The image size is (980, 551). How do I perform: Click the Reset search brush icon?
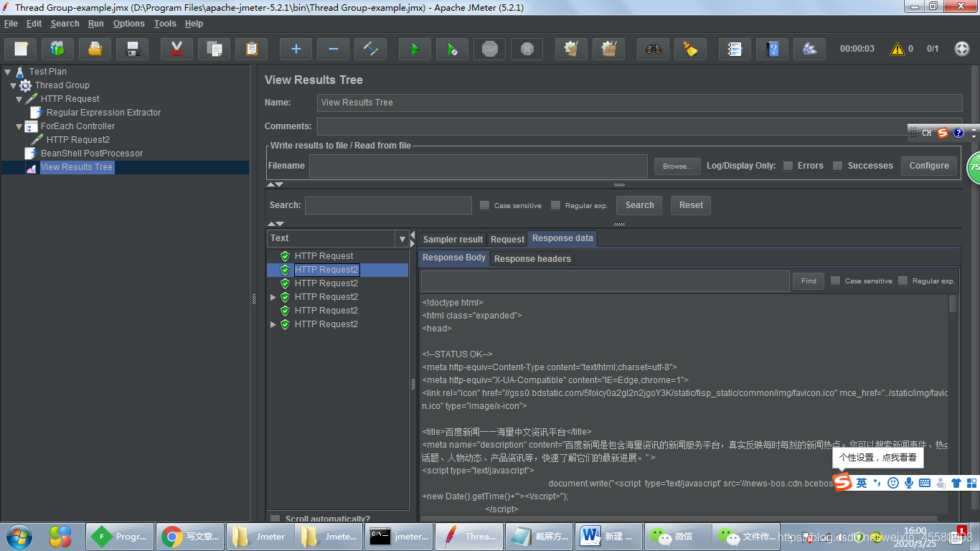tap(690, 49)
